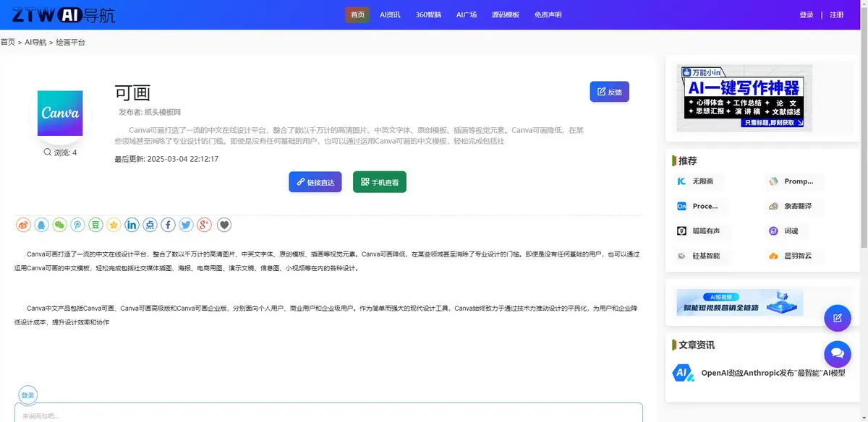Share the page via WeChat
This screenshot has height=422, width=868.
point(59,225)
